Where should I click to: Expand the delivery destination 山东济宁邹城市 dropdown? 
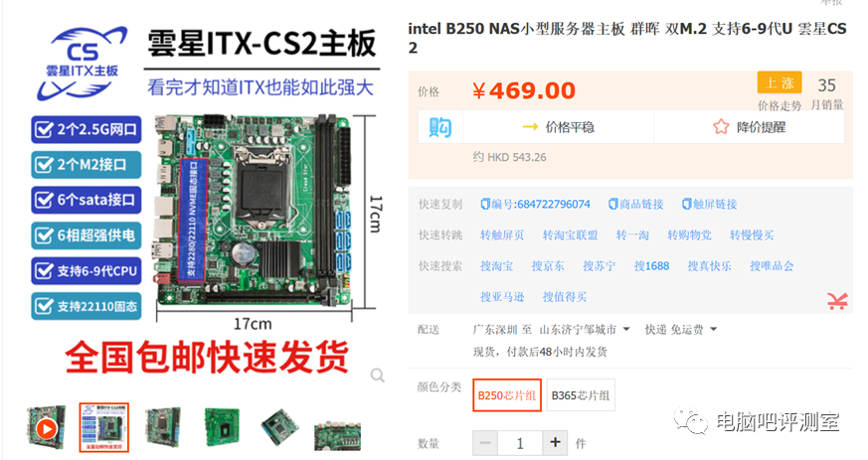tap(585, 330)
